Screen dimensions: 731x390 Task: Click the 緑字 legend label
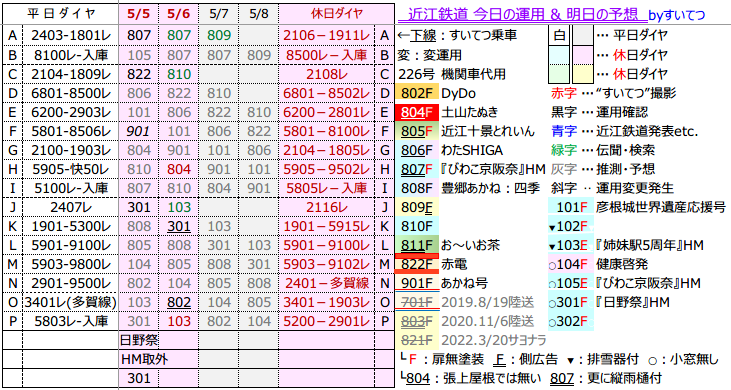coord(564,151)
